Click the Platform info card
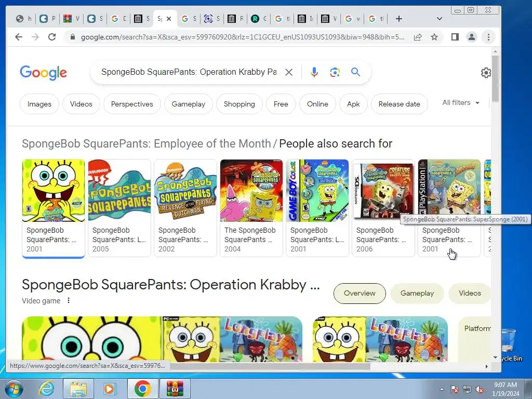The image size is (532, 399). [x=474, y=339]
